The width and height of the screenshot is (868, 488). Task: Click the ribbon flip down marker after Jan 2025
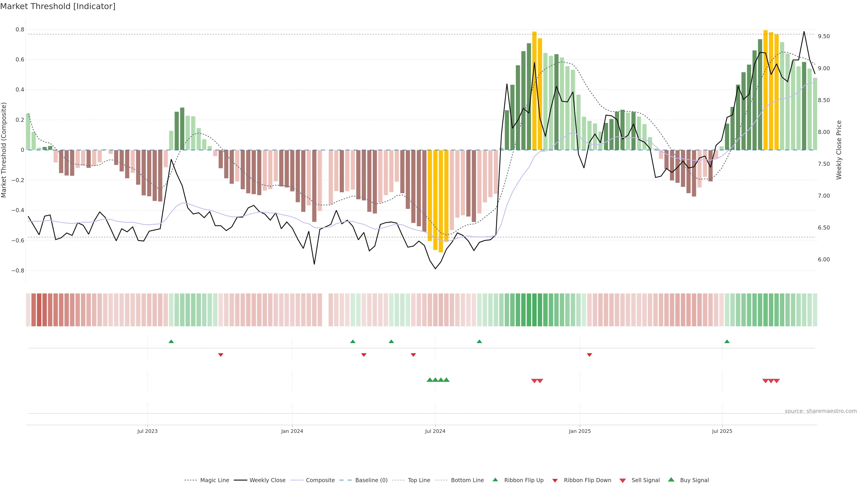(589, 355)
